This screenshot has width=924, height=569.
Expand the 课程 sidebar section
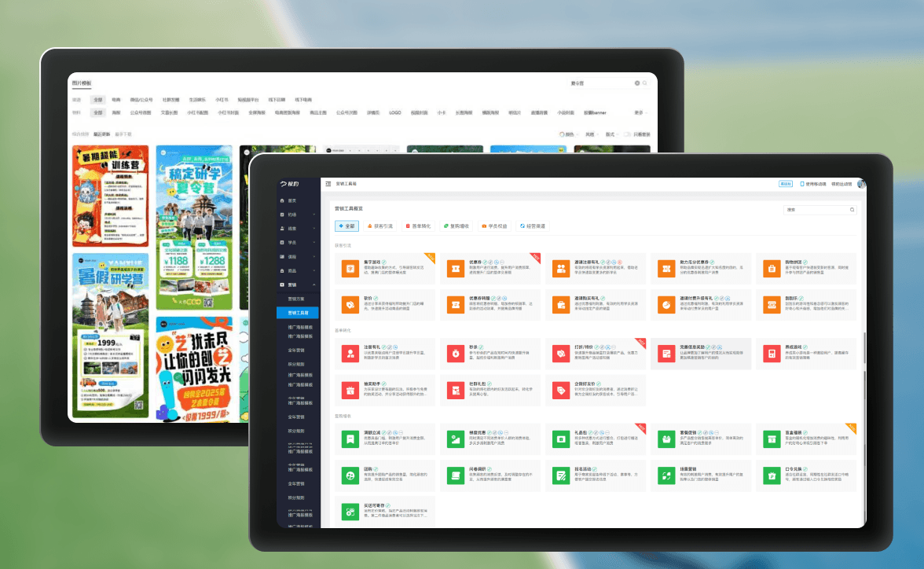tap(299, 257)
